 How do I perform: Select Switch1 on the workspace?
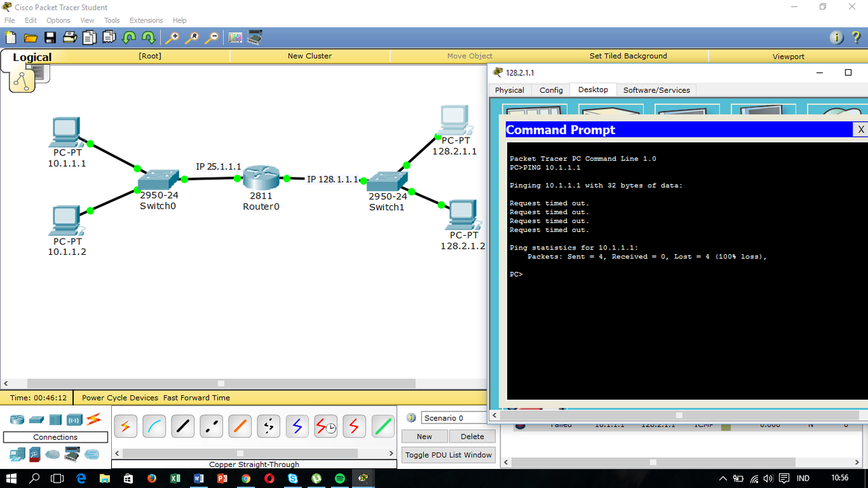click(387, 180)
